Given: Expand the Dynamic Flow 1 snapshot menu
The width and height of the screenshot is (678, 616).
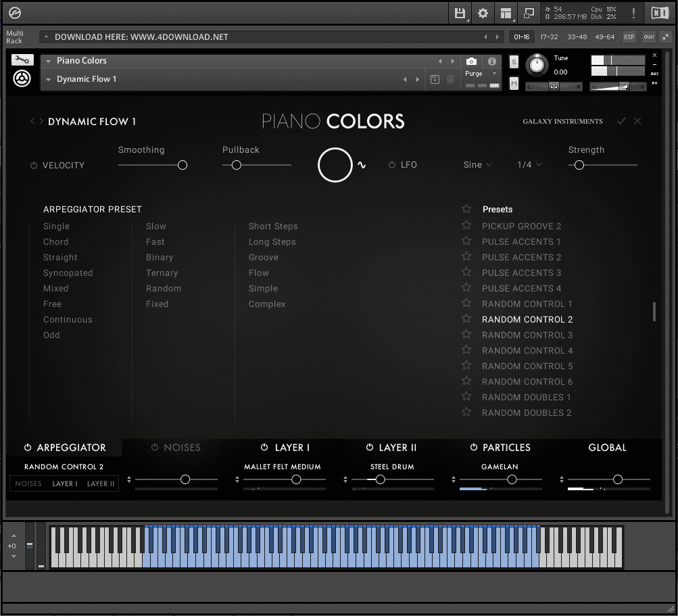Looking at the screenshot, I should click(x=49, y=79).
